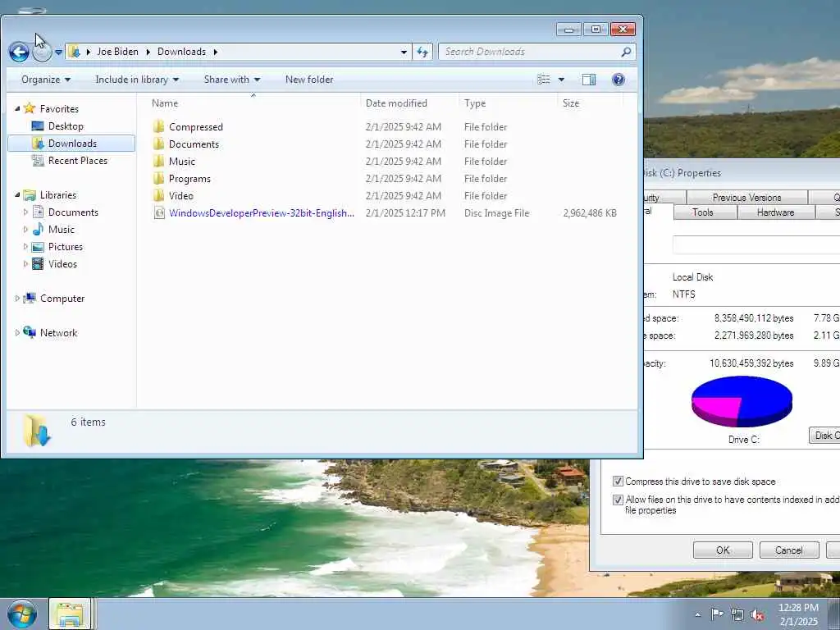Click the Windows Explorer taskbar button

pyautogui.click(x=71, y=614)
